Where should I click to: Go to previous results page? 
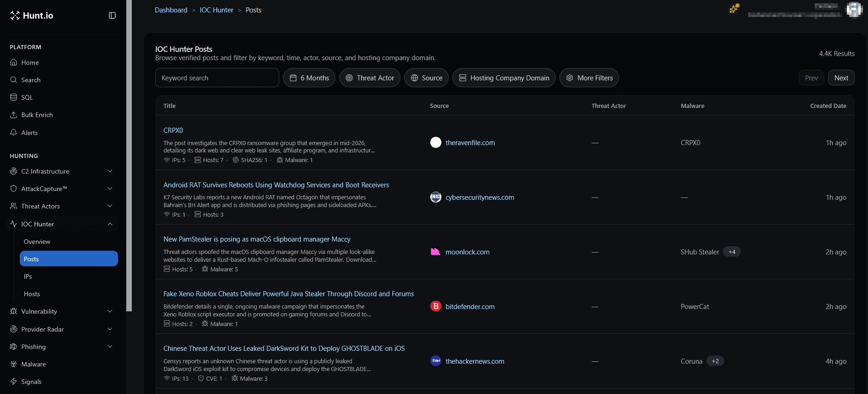(812, 78)
